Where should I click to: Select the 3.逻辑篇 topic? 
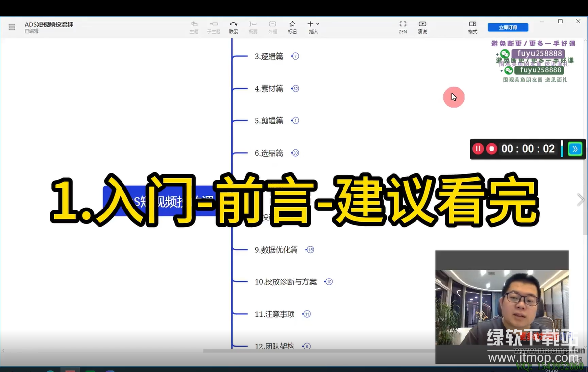(x=269, y=56)
